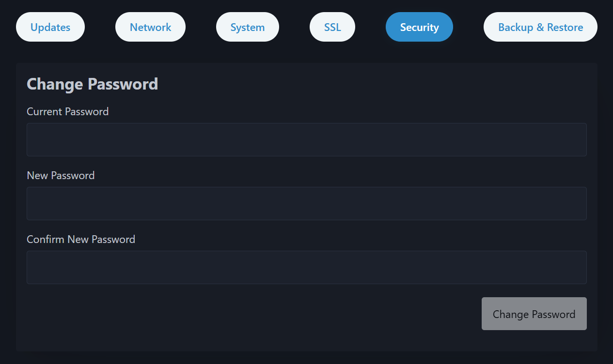
Task: Submit the password change form
Action: tap(534, 314)
